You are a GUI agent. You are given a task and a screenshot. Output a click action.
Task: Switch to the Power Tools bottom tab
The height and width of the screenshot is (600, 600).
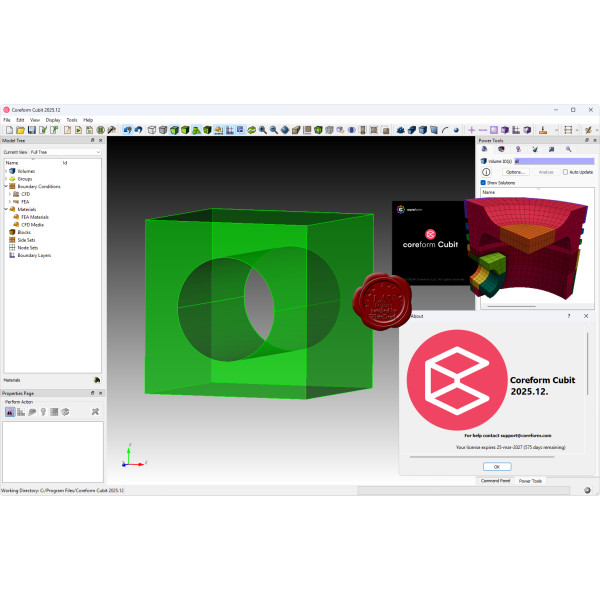[x=530, y=481]
